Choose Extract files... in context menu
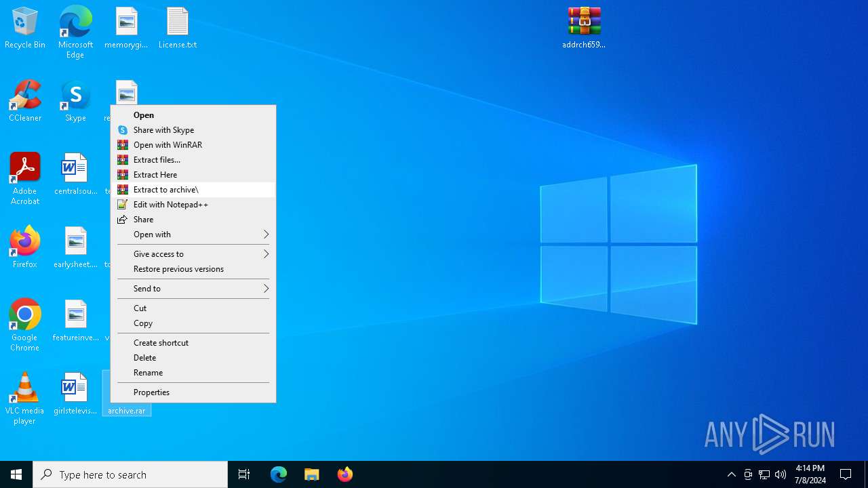Screen dimensions: 868x488 click(x=193, y=160)
